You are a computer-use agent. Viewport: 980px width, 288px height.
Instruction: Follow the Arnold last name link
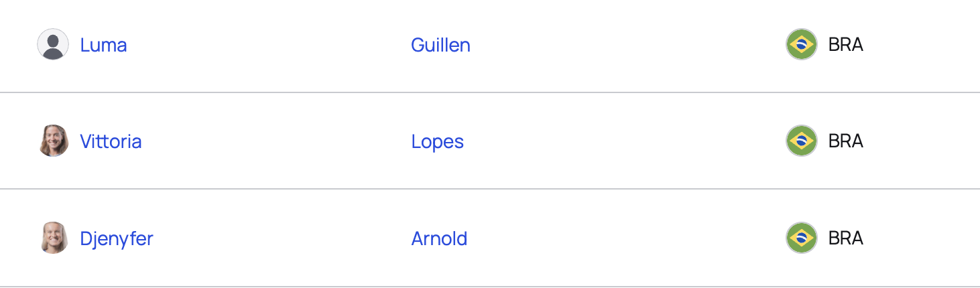[439, 238]
